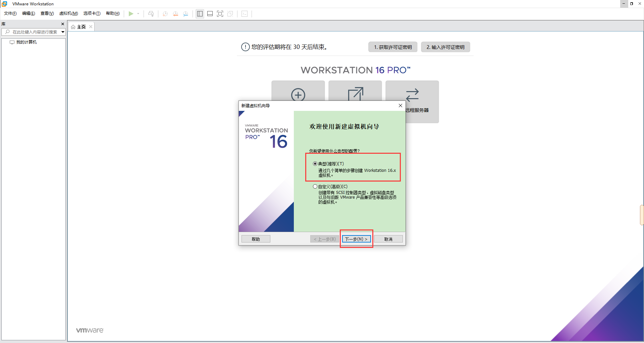
Task: Click the side handle on right edge
Action: (642, 215)
